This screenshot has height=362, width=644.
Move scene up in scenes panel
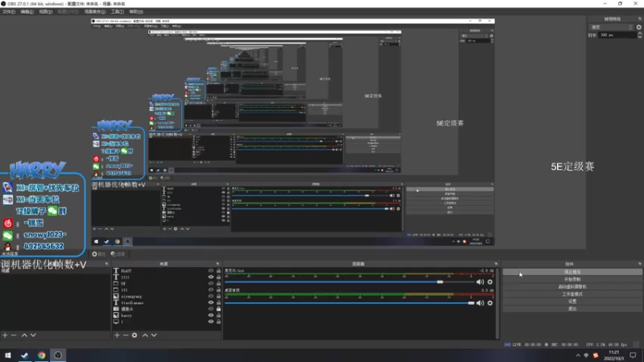pos(24,335)
